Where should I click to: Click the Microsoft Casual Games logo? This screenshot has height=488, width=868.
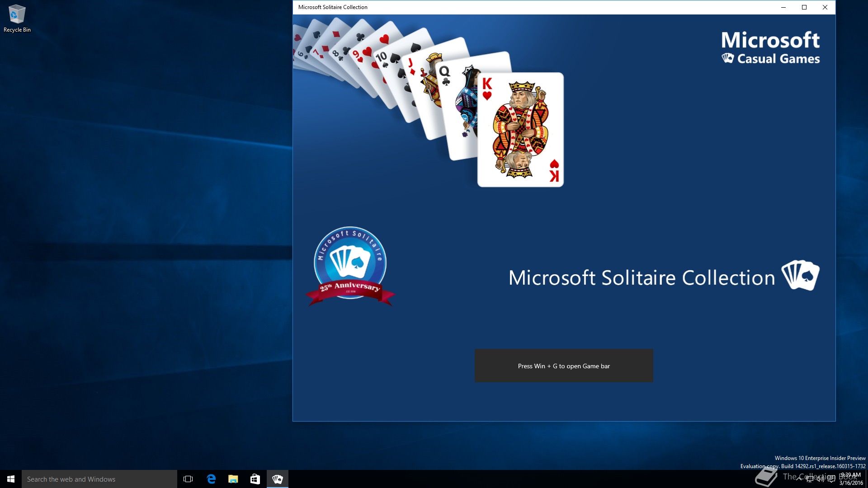point(770,47)
